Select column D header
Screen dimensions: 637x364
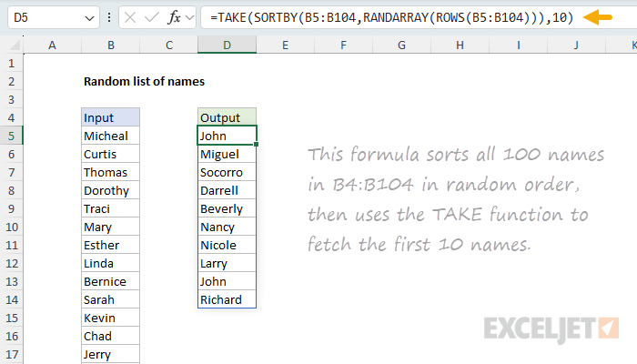227,45
